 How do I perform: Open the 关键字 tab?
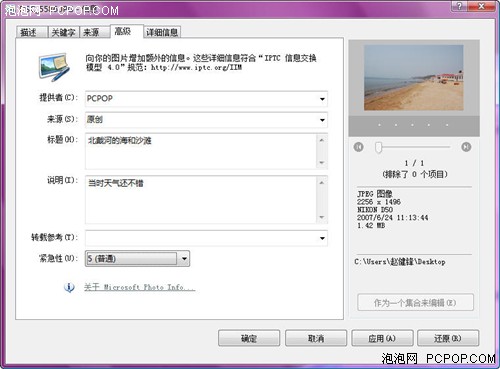tap(63, 32)
